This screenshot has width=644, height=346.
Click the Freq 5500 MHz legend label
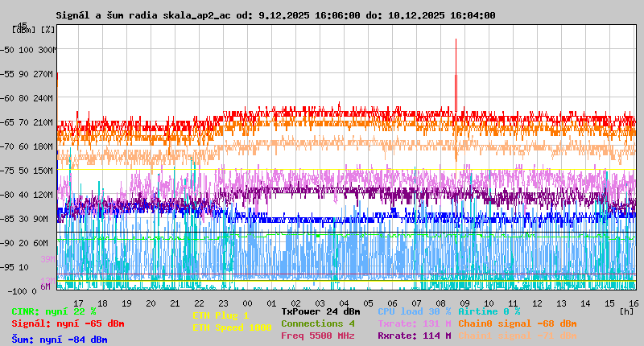318,336
